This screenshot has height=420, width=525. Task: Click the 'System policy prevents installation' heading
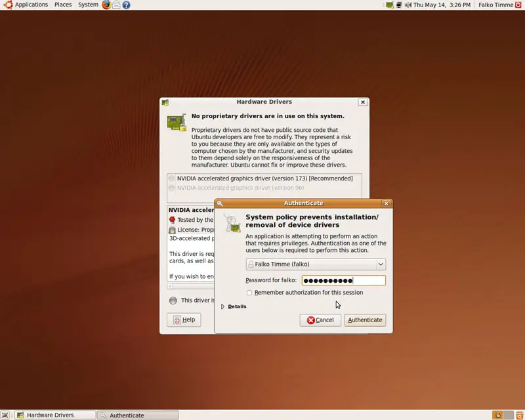click(312, 221)
